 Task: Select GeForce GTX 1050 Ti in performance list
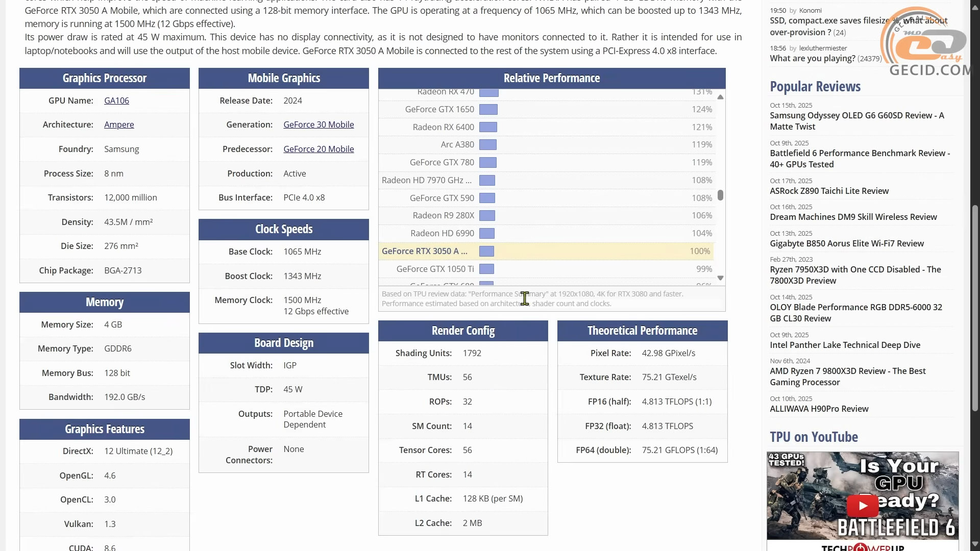click(435, 269)
